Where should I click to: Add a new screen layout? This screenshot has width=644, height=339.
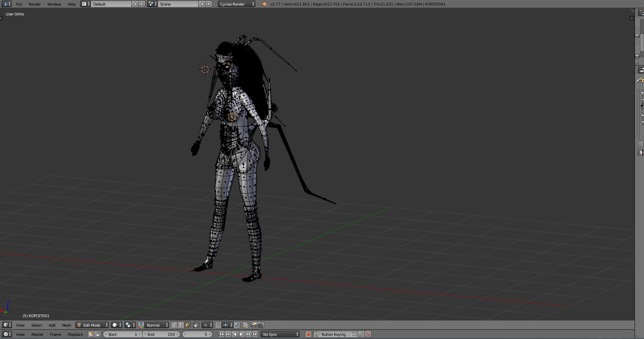pos(135,4)
